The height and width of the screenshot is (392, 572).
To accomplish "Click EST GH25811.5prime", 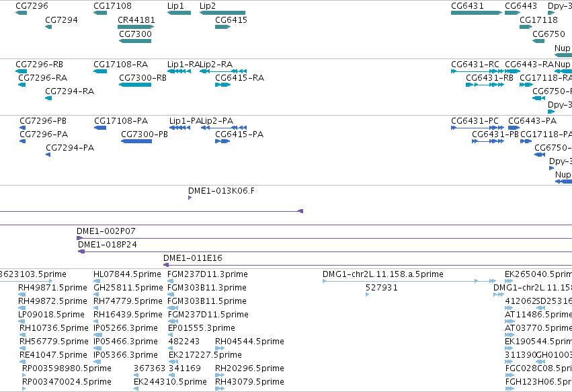I will click(96, 295).
